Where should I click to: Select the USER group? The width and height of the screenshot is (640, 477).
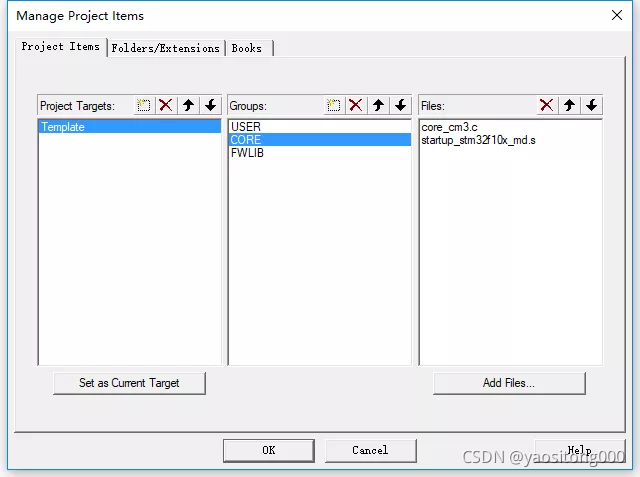(x=320, y=126)
